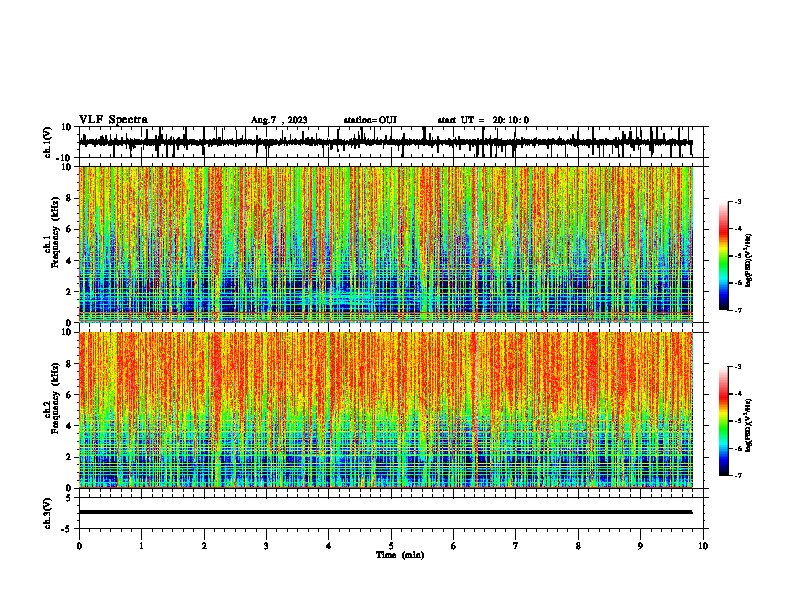Select the "ch.3(V)" axis label
Viewport: 792px width, 612px height.
click(x=48, y=513)
